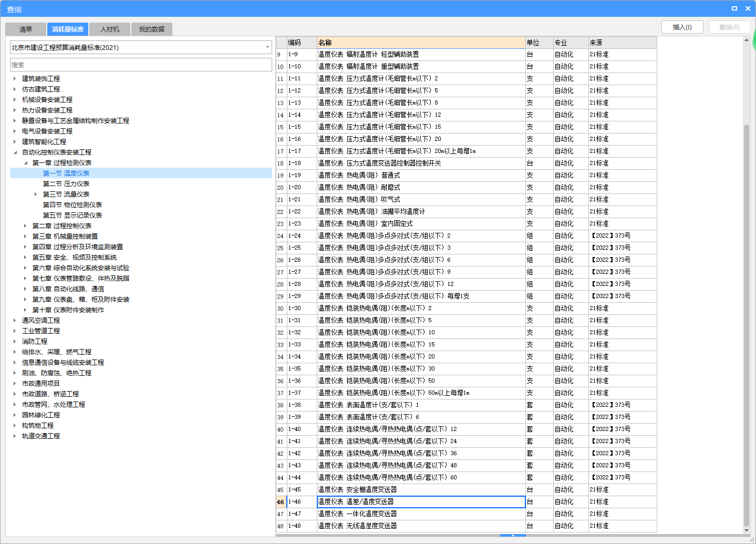Click the 插入(I) button

coord(682,27)
